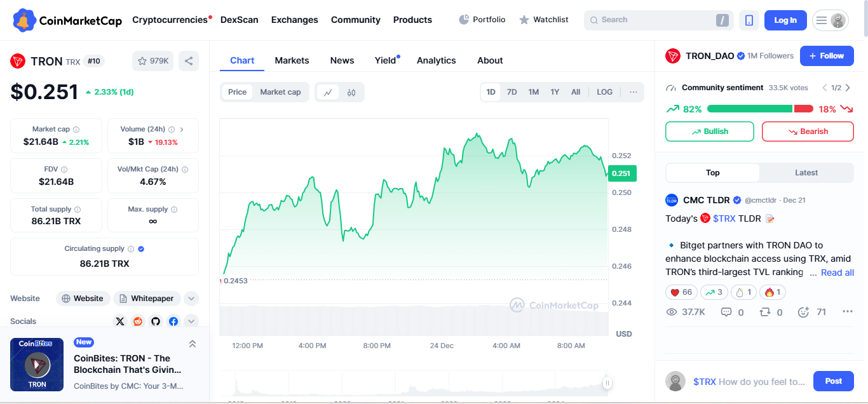Switch chart to Market cap view

coord(280,92)
